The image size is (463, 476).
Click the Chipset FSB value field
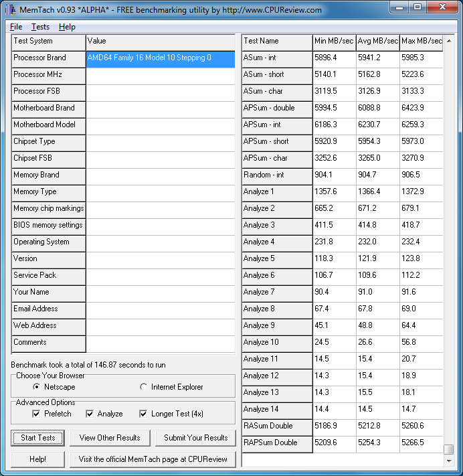(x=161, y=160)
